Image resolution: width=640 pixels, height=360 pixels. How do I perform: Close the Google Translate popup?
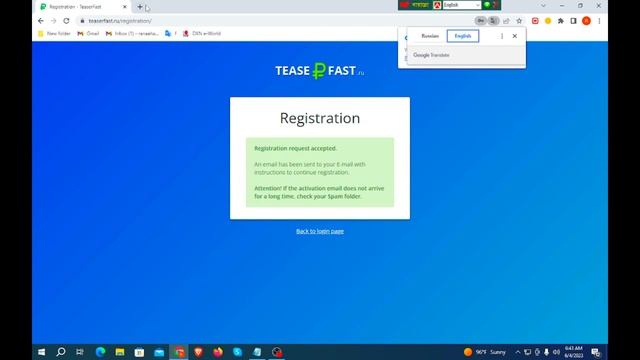[515, 36]
